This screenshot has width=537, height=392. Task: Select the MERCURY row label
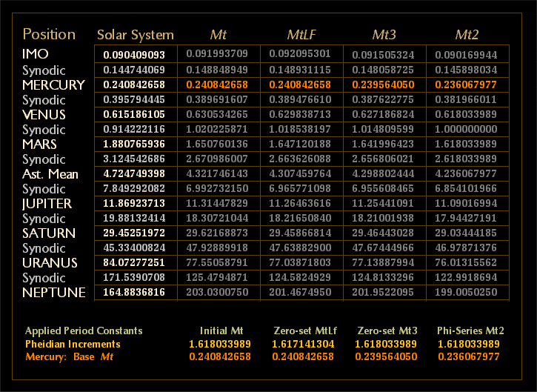[x=54, y=85]
